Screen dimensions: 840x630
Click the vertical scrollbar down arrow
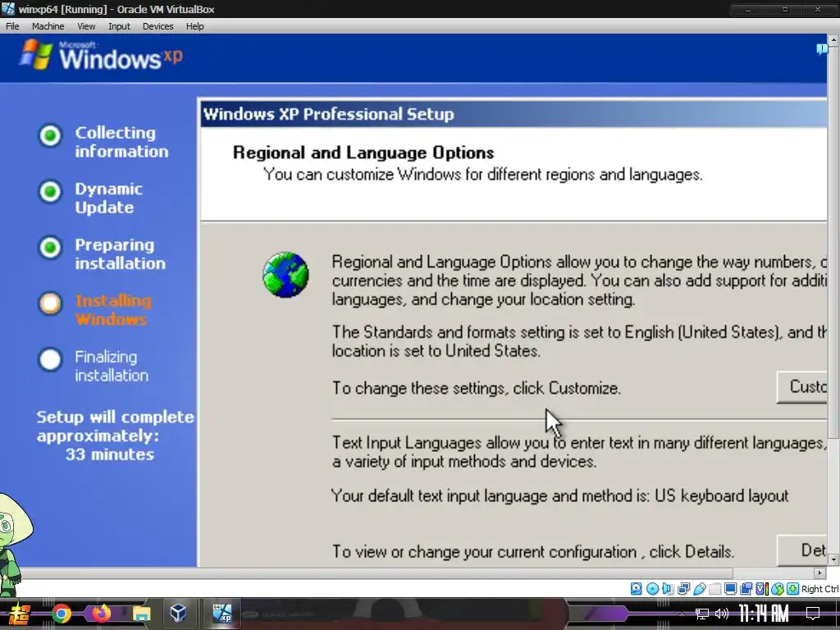[833, 559]
